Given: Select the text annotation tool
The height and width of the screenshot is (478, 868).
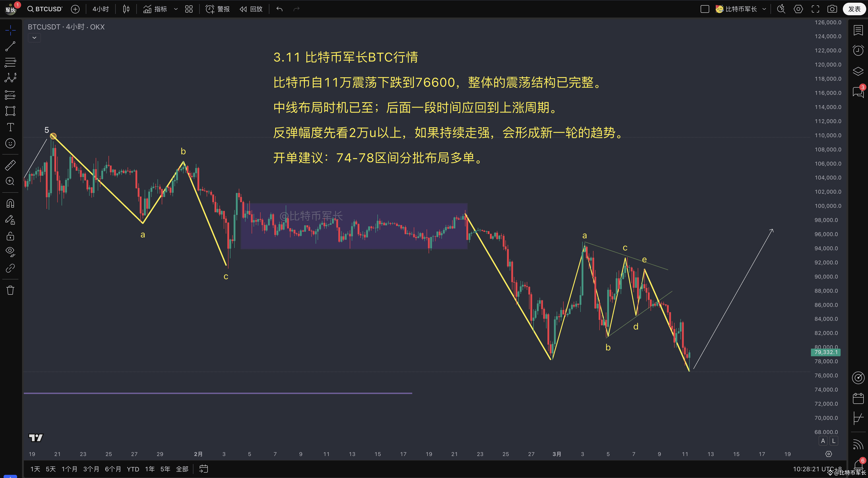Looking at the screenshot, I should 10,127.
